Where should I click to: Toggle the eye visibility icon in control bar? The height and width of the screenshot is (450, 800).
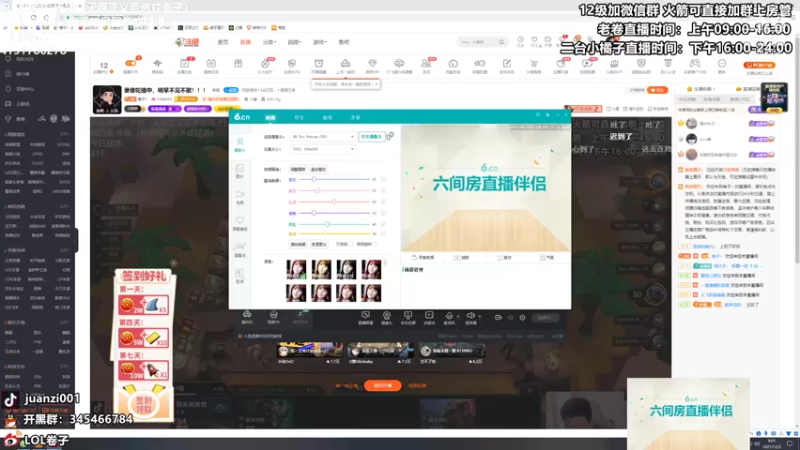point(510,317)
